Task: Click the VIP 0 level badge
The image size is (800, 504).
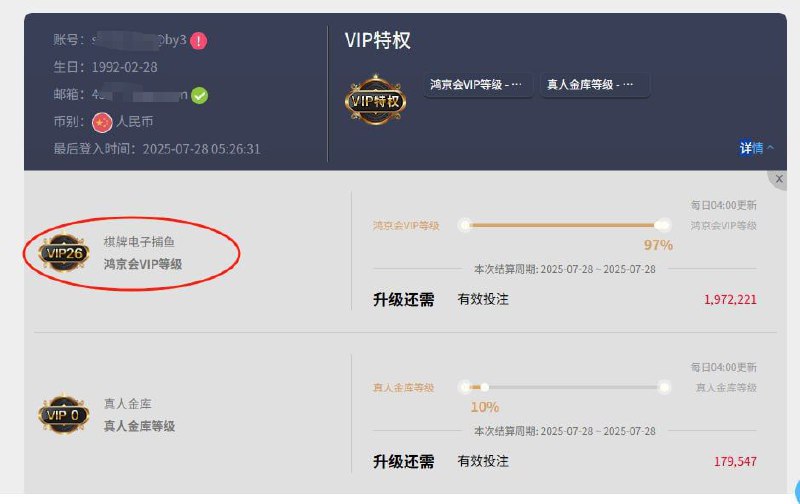Action: pyautogui.click(x=64, y=415)
